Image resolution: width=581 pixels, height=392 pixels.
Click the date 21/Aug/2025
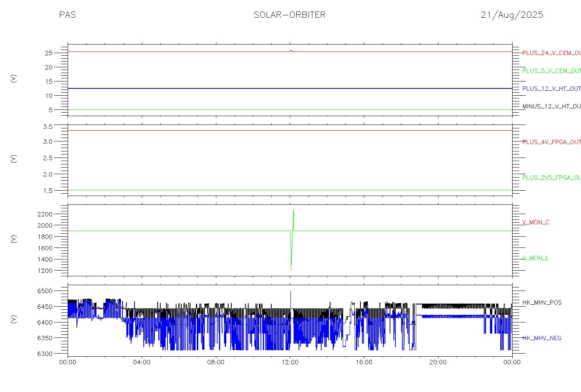tap(512, 15)
